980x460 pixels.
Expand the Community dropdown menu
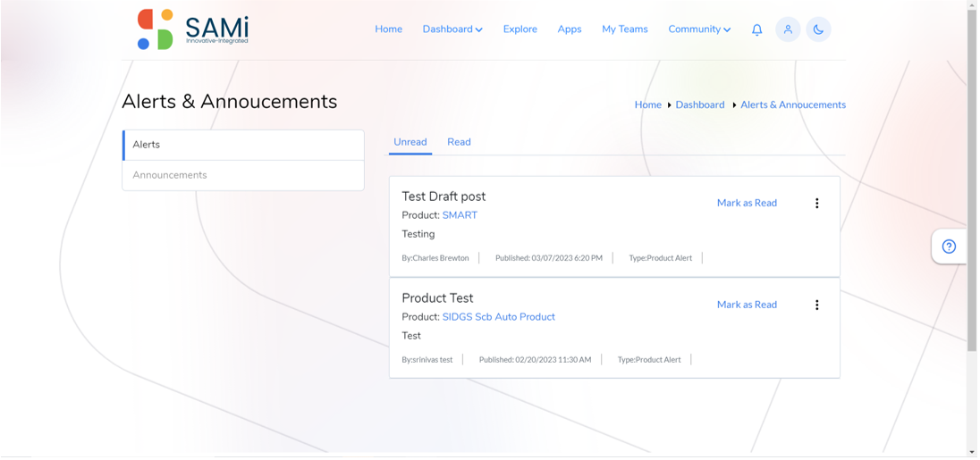pyautogui.click(x=699, y=29)
